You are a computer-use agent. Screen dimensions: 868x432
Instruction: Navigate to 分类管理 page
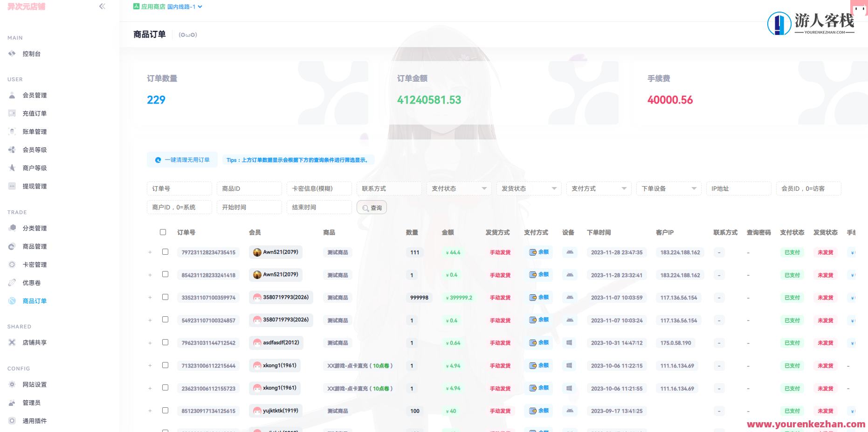pos(34,228)
